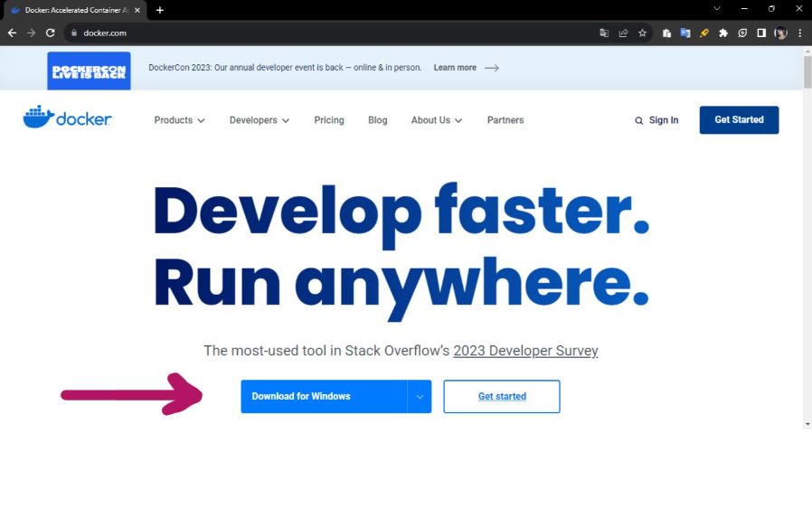
Task: Click the DockerCon Live Is Back banner image
Action: pos(90,71)
